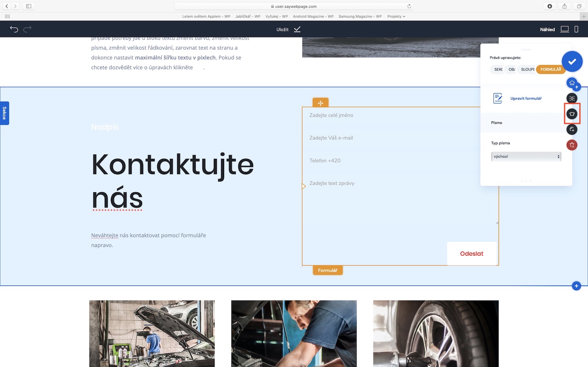Click the mechanic leaning over engine photo
Screen dimensions: 588x367
point(294,334)
